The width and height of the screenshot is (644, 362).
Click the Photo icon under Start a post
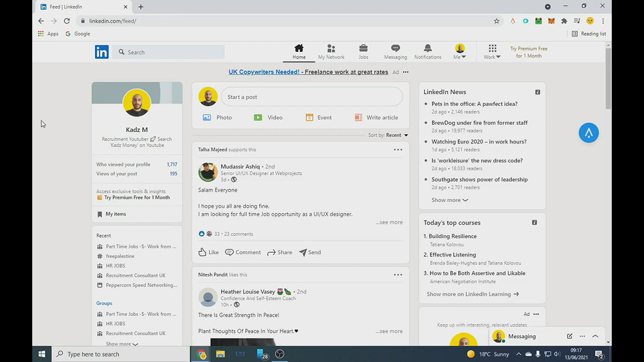coord(207,118)
